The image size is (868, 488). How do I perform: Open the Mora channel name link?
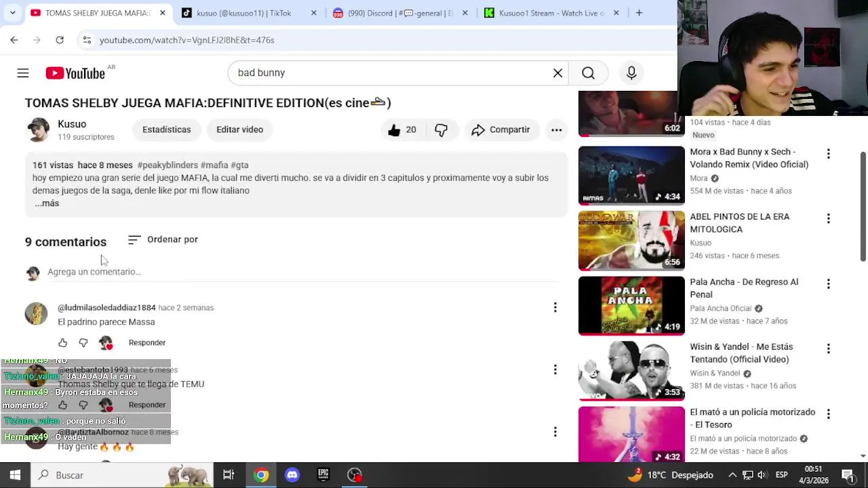698,179
